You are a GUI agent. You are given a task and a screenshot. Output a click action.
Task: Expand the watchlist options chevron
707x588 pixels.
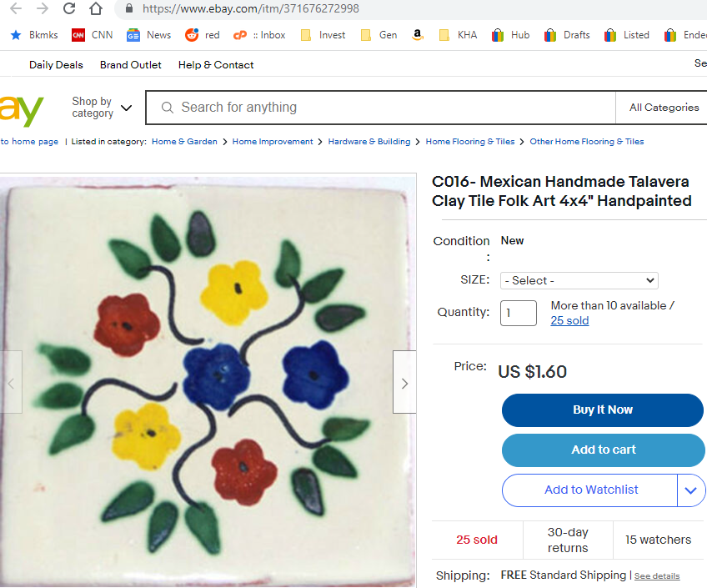[x=690, y=490]
